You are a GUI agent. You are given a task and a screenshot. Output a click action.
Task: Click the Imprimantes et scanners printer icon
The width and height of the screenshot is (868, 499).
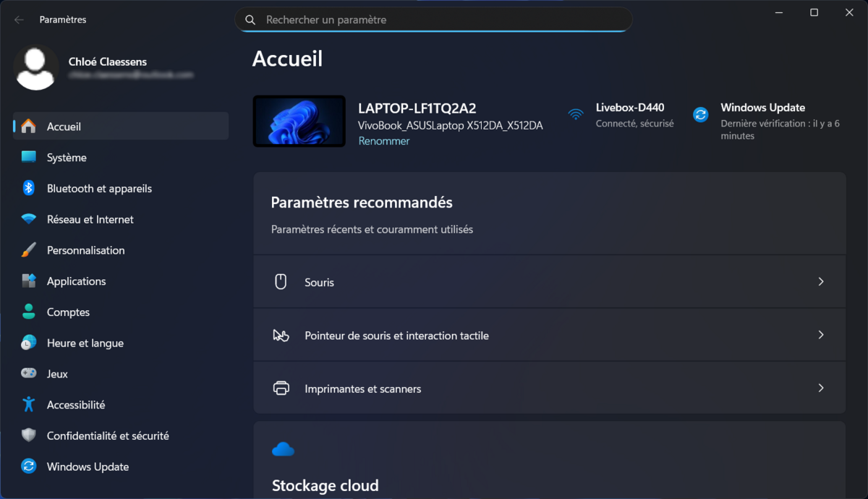click(x=281, y=388)
